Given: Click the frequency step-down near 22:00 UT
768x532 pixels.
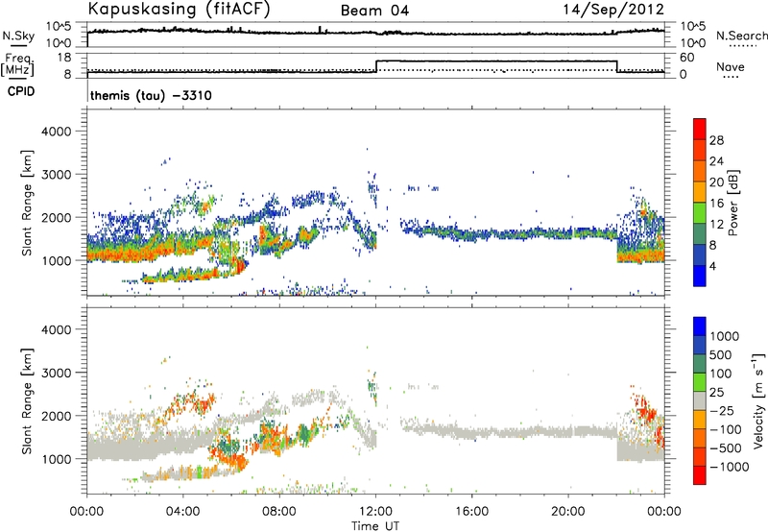Looking at the screenshot, I should [x=617, y=66].
